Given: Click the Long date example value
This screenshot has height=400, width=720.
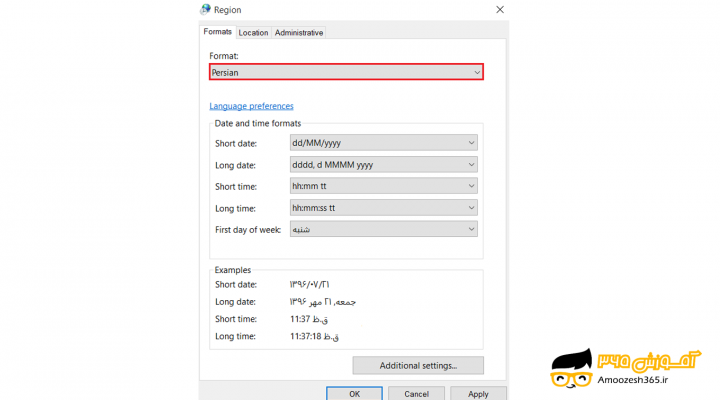Looking at the screenshot, I should (323, 302).
